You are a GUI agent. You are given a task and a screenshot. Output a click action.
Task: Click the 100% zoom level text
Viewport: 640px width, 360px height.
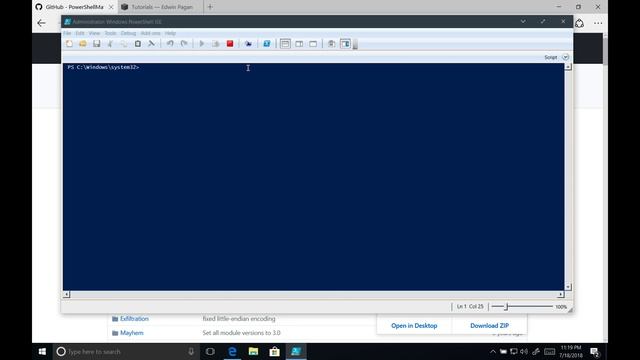click(x=561, y=307)
